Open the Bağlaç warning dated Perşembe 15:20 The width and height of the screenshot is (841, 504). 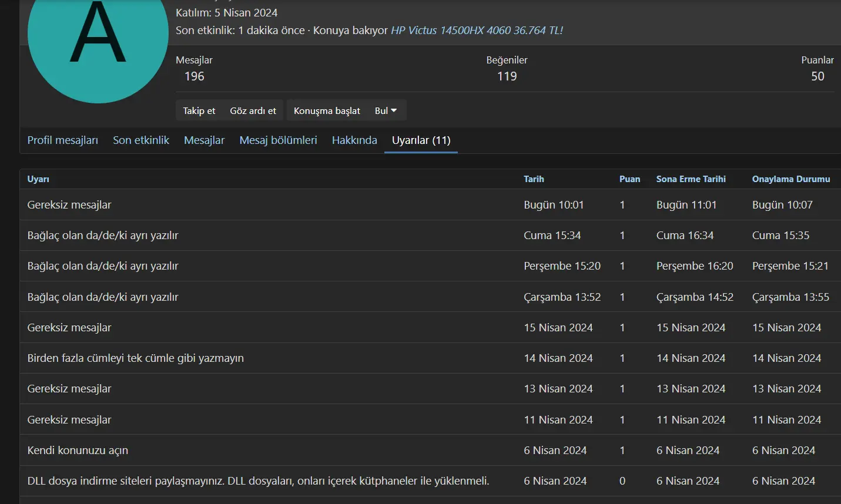click(103, 266)
